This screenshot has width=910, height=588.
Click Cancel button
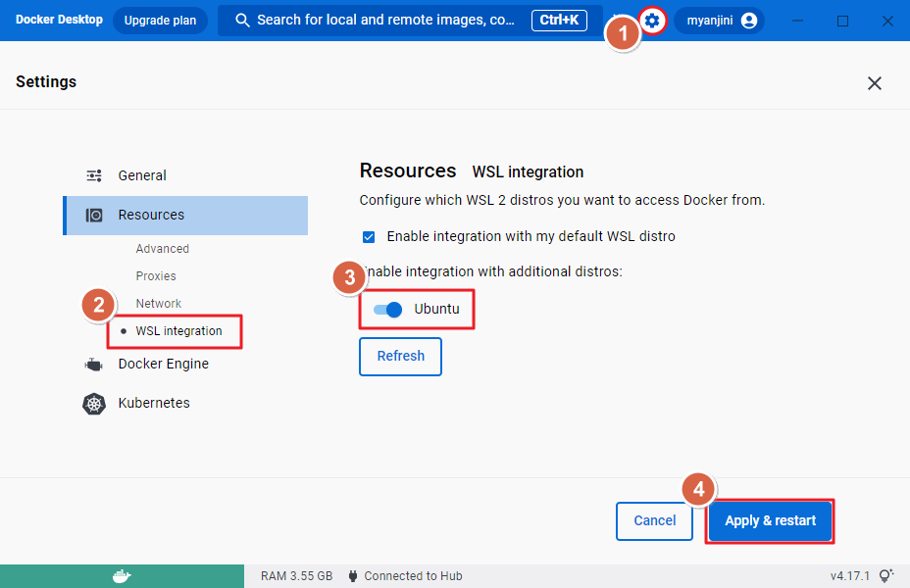coord(655,520)
